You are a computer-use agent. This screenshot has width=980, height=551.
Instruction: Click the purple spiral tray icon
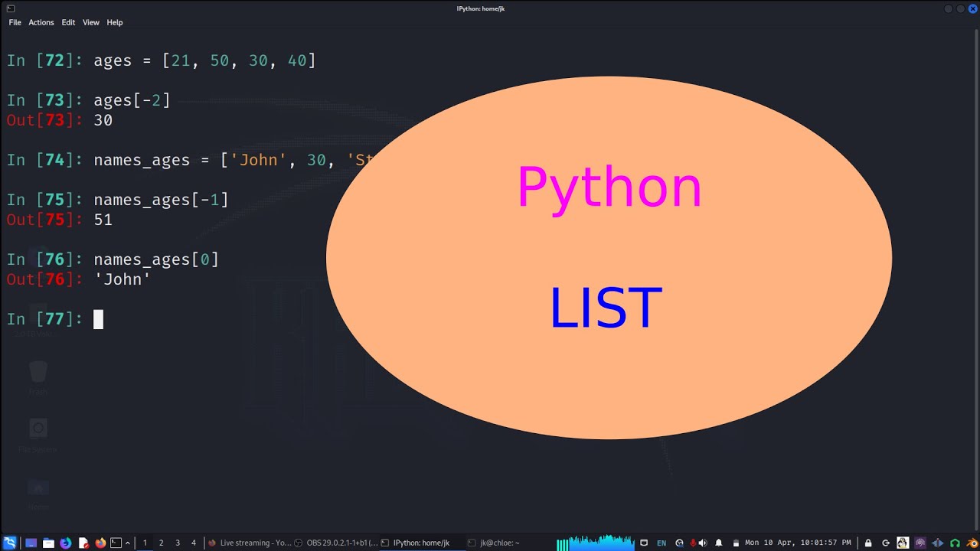point(920,543)
